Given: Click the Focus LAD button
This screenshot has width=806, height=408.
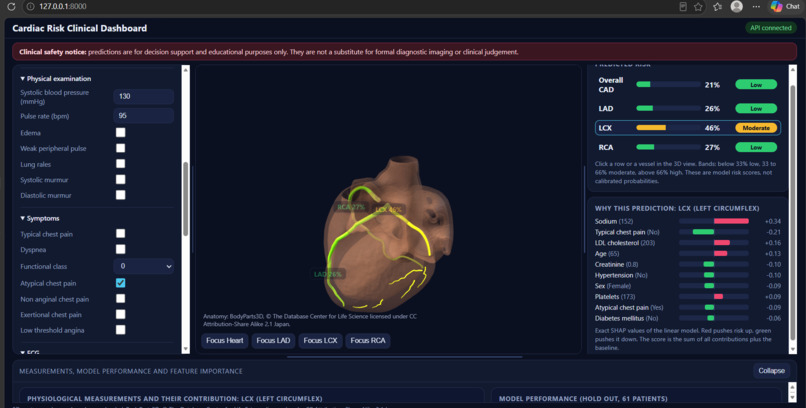Looking at the screenshot, I should click(x=273, y=341).
